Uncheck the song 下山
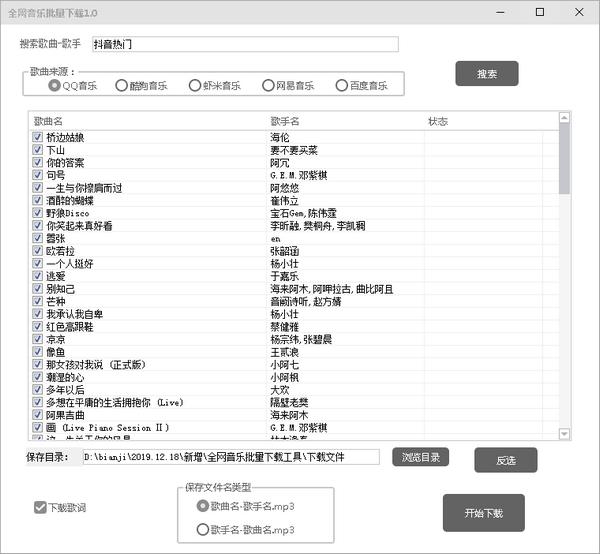Screen dimensions: 600x554 (37, 150)
